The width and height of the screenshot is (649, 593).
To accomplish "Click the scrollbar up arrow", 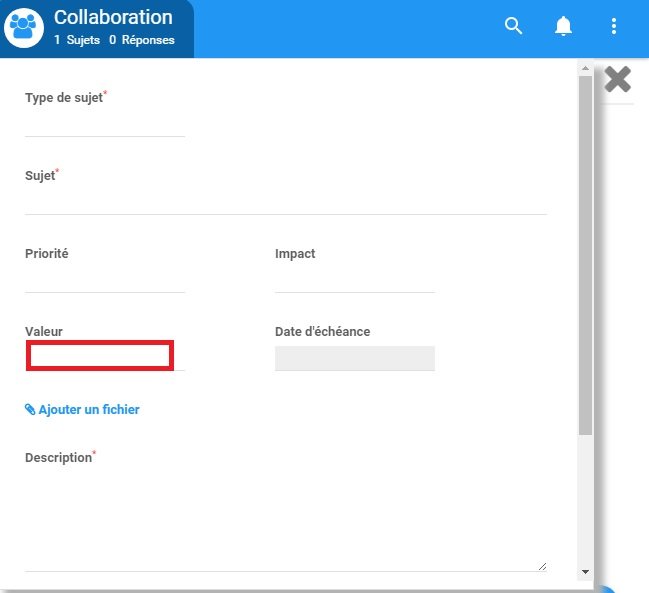I will [x=585, y=70].
